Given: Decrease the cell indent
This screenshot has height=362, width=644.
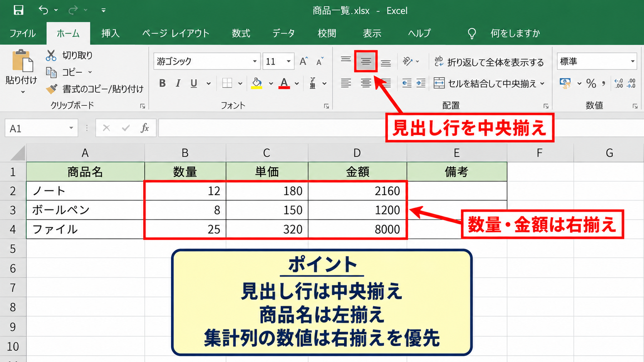Looking at the screenshot, I should click(x=407, y=83).
